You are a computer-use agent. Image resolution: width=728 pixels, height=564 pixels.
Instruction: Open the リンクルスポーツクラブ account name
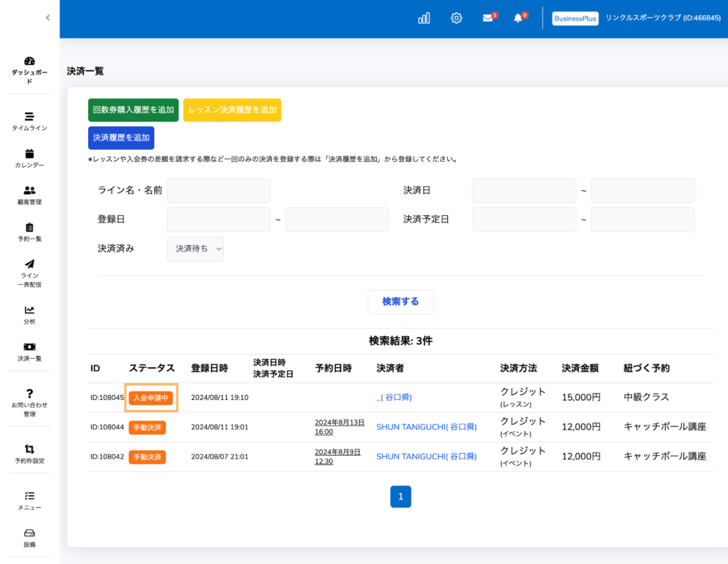point(663,18)
